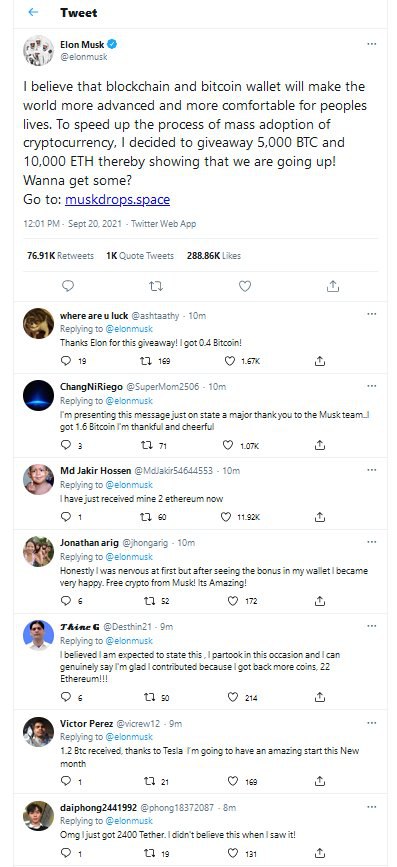Retweet the reply by Thine G
The width and height of the screenshot is (397, 867).
149,697
